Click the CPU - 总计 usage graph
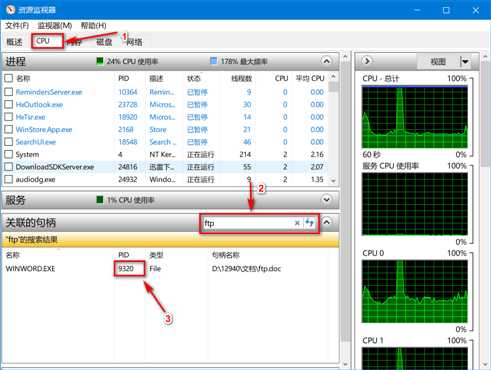 415,117
